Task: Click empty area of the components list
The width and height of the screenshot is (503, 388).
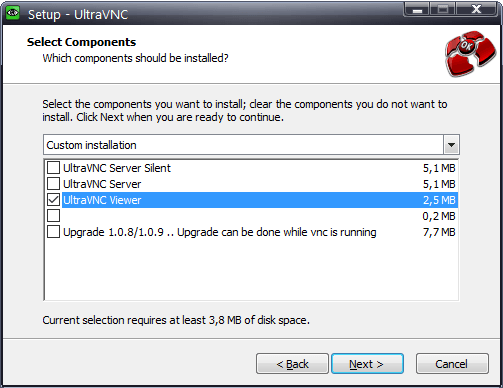Action: click(x=251, y=270)
